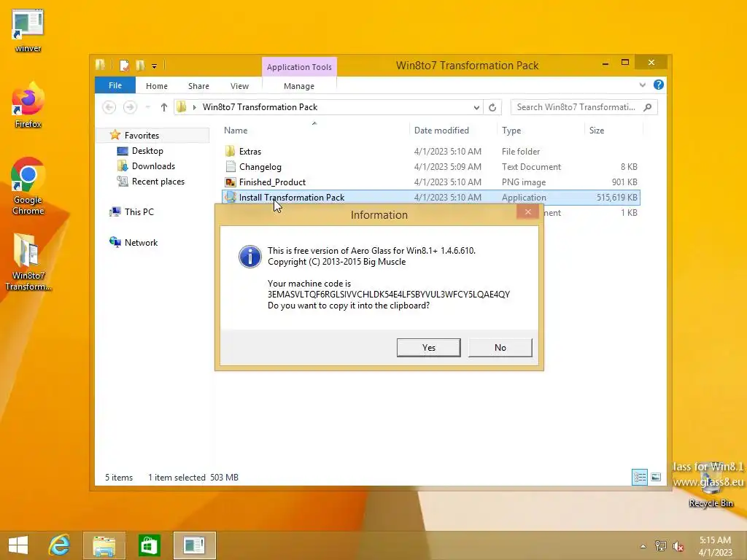Open the File ribbon menu

point(115,85)
